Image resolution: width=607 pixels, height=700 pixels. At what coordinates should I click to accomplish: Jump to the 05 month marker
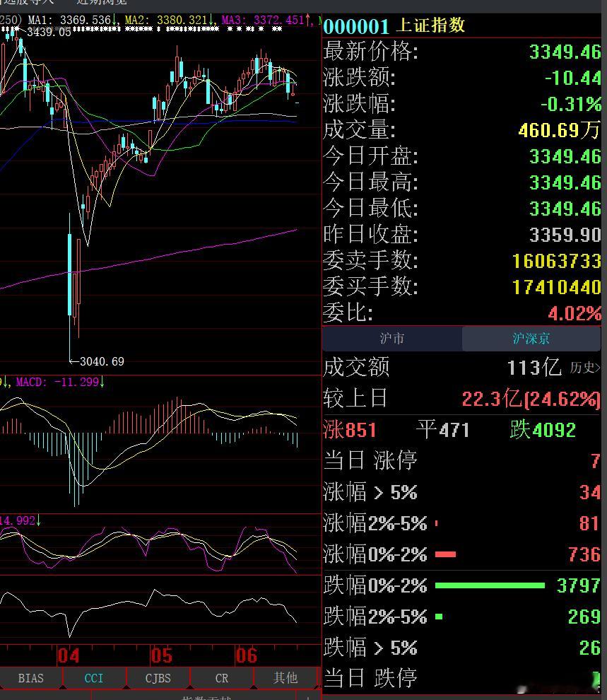click(x=161, y=655)
